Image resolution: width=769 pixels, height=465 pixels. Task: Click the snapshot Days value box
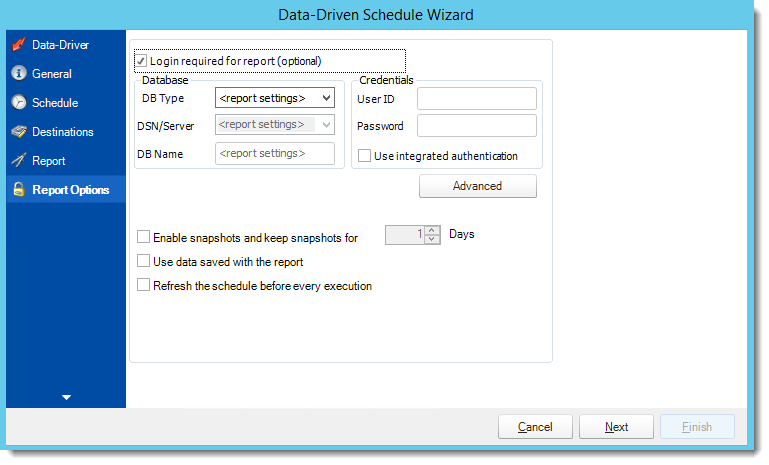point(405,235)
